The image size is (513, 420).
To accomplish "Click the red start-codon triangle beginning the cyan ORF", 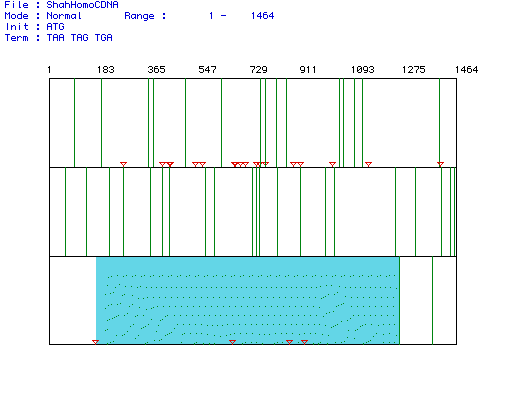I will [95, 342].
